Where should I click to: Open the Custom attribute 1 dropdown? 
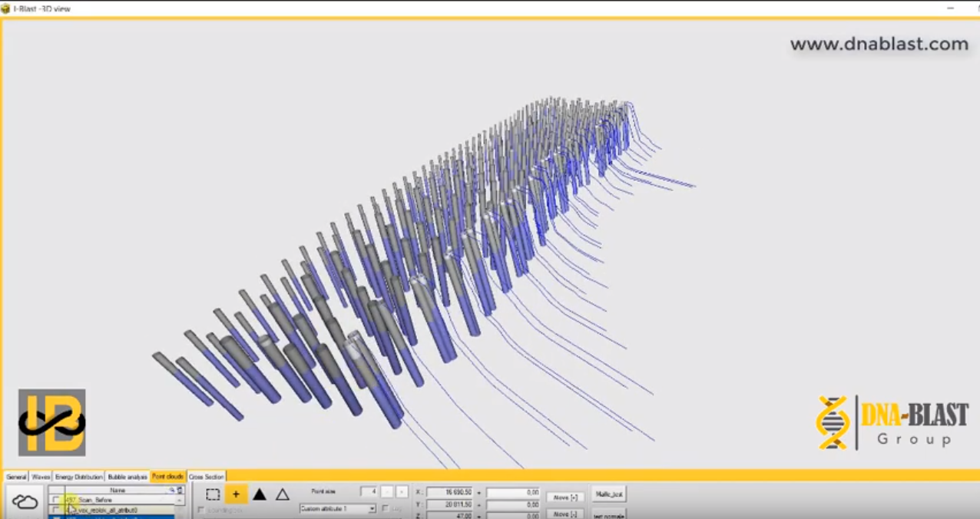pos(338,508)
